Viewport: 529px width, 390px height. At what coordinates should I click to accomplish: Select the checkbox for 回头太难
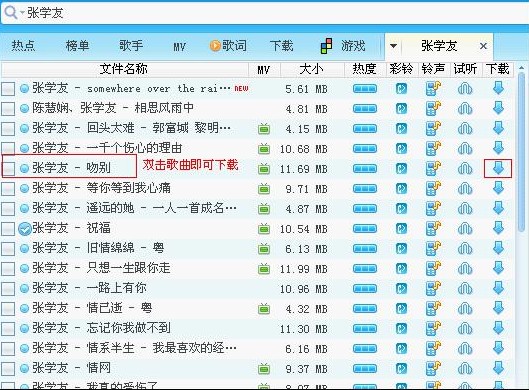coord(8,129)
